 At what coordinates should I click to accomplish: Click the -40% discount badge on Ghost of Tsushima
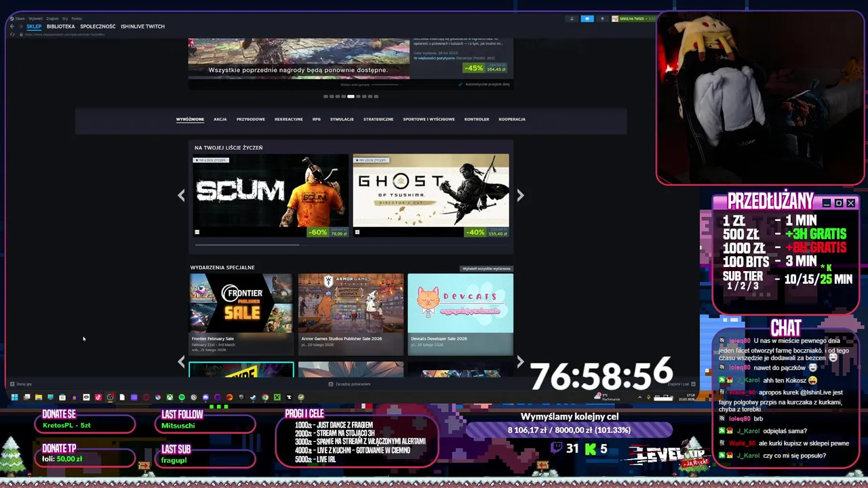coord(475,232)
